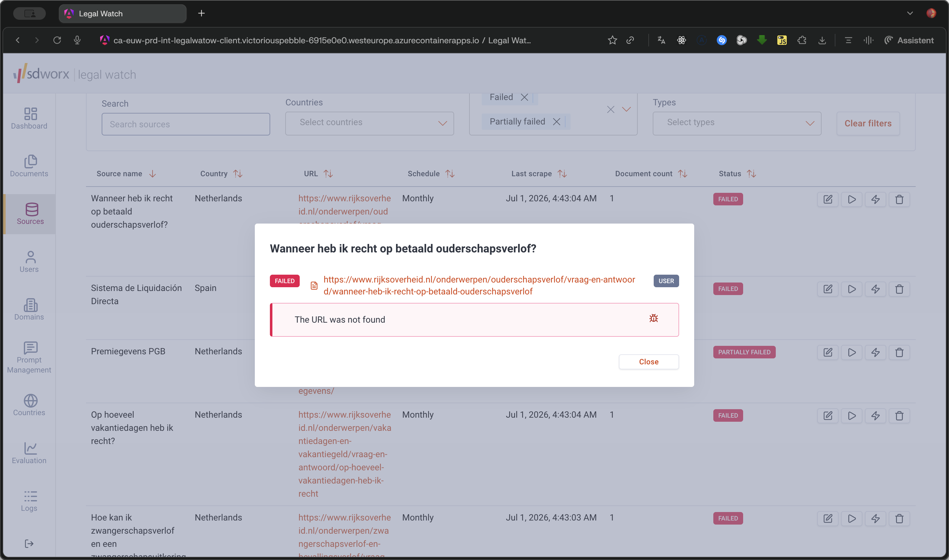
Task: Open the browser translate icon
Action: tap(661, 40)
